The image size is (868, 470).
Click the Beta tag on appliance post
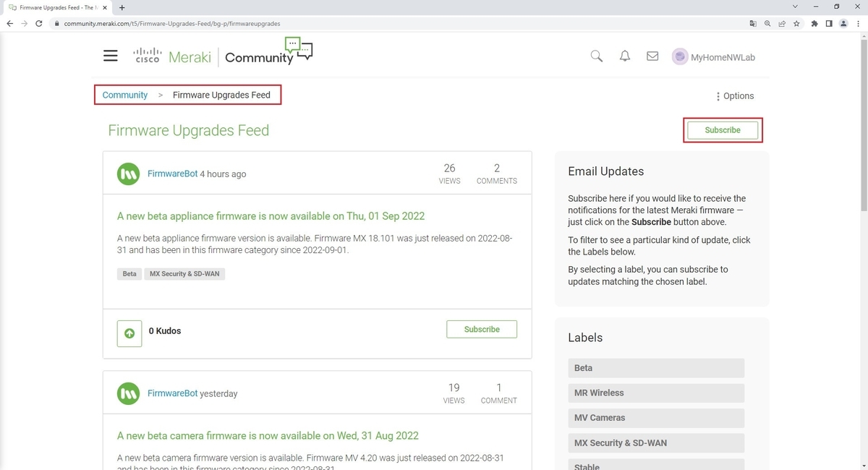[x=129, y=274]
